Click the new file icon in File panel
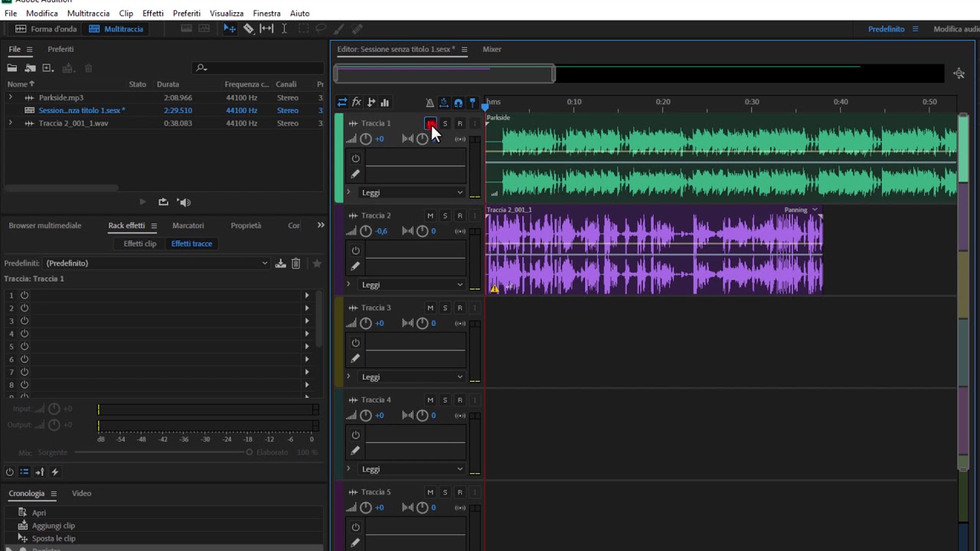 (47, 68)
